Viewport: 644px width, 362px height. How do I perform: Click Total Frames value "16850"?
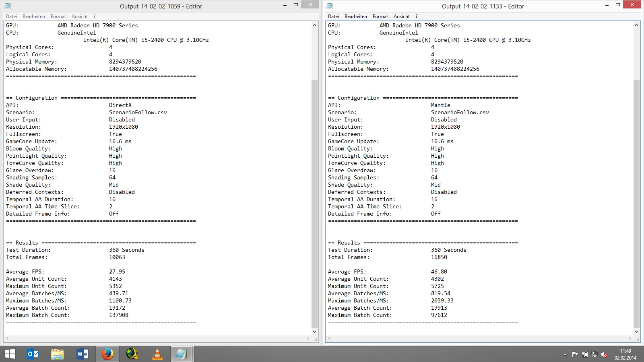[439, 257]
